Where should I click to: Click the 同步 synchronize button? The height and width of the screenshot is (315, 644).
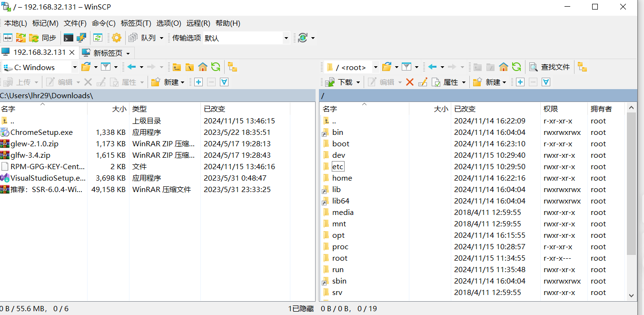(x=42, y=38)
